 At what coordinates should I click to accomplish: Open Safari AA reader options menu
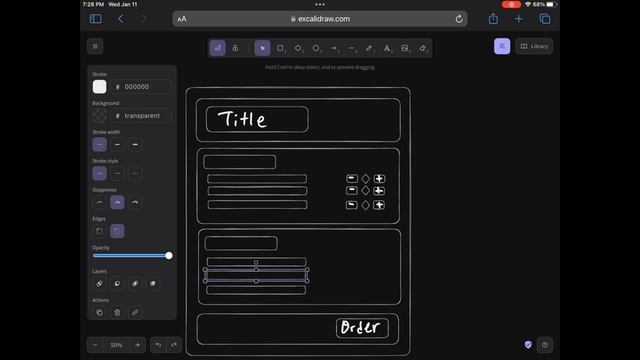[x=182, y=19]
